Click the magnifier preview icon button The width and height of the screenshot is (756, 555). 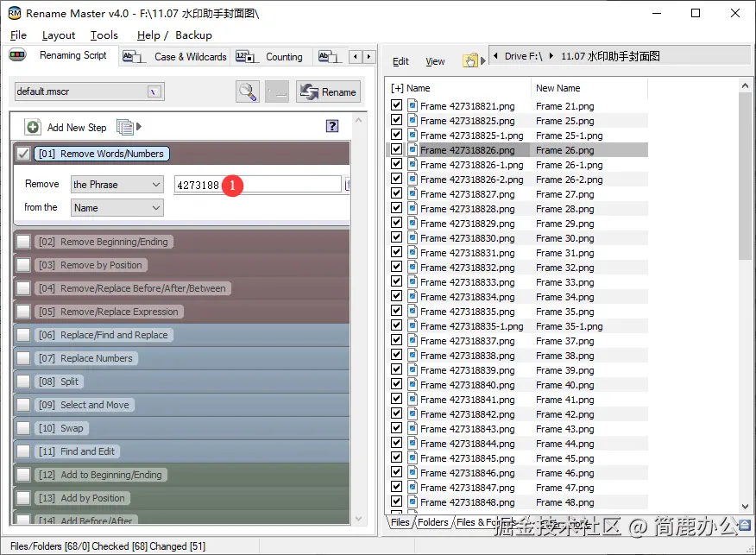[x=248, y=91]
